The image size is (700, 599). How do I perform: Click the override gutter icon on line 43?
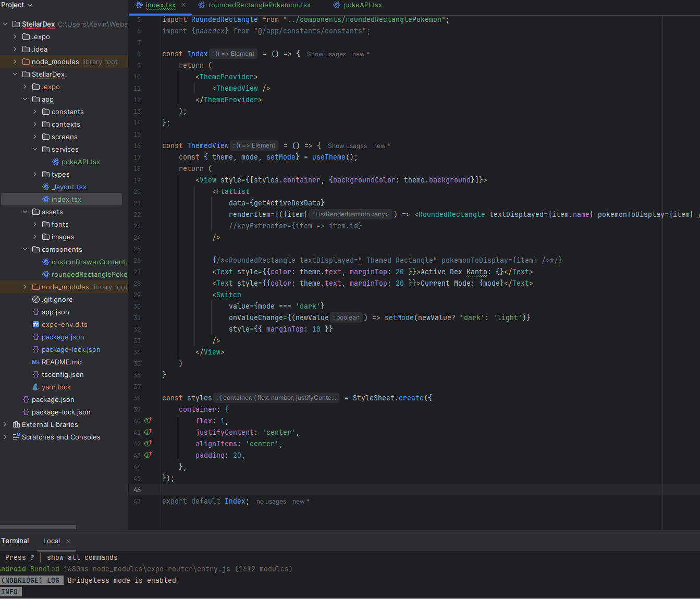(x=148, y=455)
